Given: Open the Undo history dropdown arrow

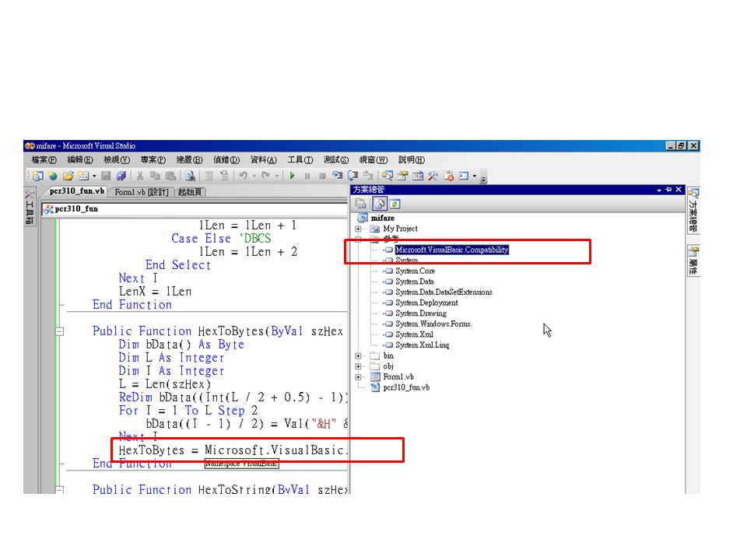Looking at the screenshot, I should click(x=254, y=176).
